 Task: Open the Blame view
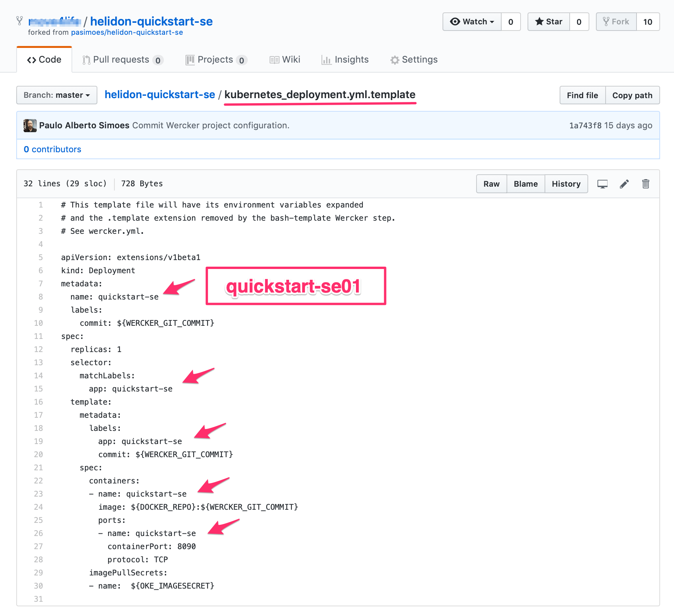pyautogui.click(x=526, y=184)
